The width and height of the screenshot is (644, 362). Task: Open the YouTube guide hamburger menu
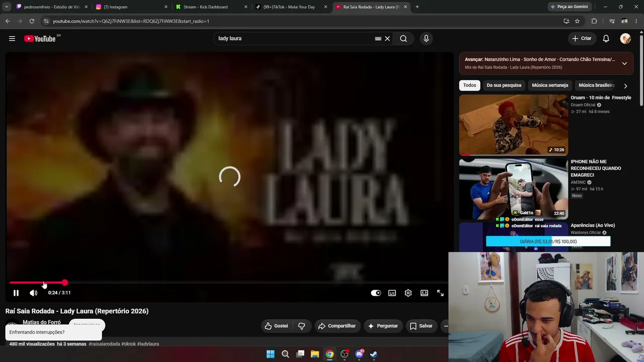click(x=12, y=39)
